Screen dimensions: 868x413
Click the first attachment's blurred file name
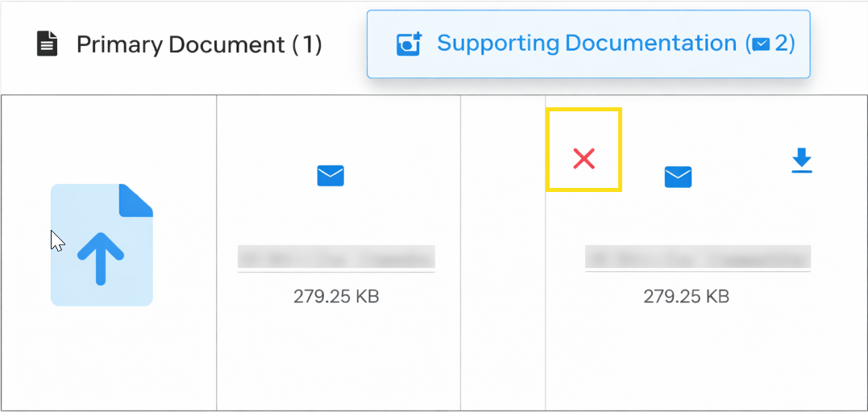[336, 257]
